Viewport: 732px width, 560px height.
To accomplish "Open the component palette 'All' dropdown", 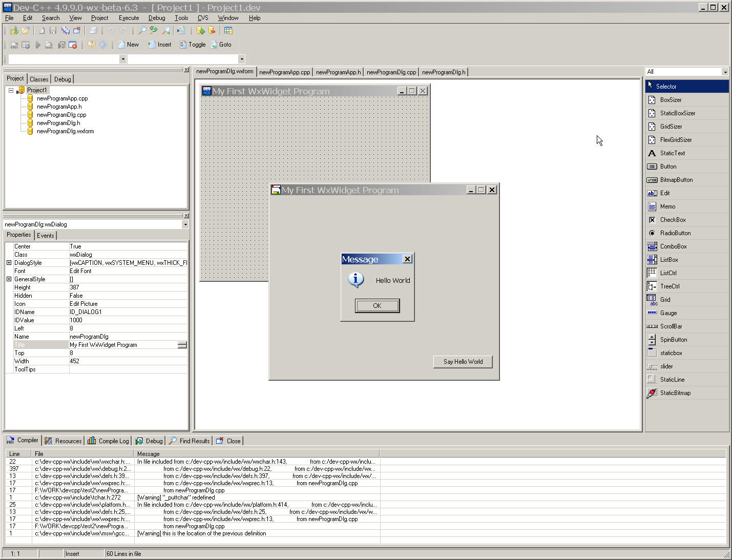I will click(725, 72).
